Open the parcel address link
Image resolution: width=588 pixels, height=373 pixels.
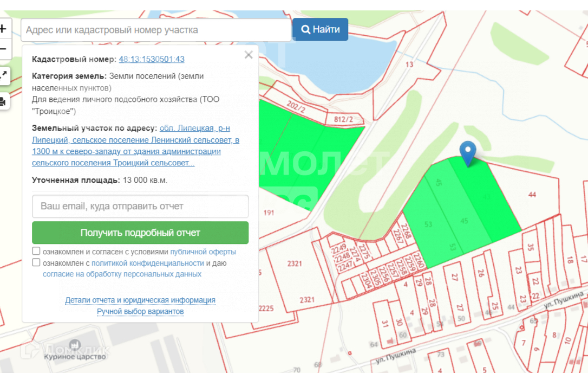[135, 145]
